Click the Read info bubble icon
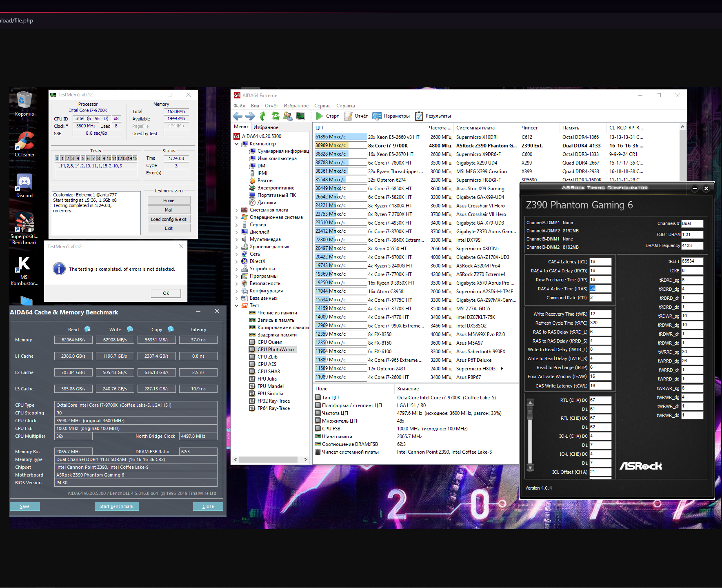722x588 pixels. (87, 329)
